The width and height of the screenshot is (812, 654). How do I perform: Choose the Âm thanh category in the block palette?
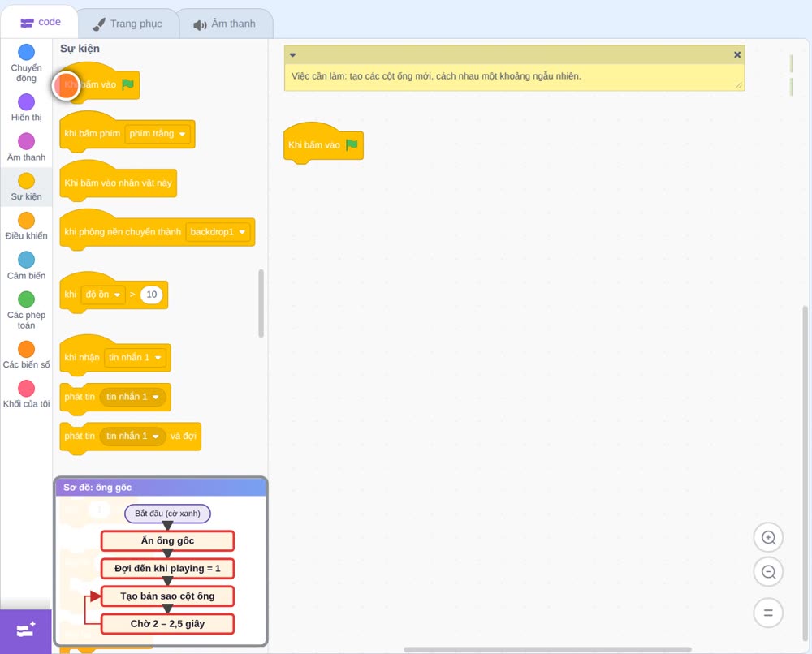click(x=26, y=148)
